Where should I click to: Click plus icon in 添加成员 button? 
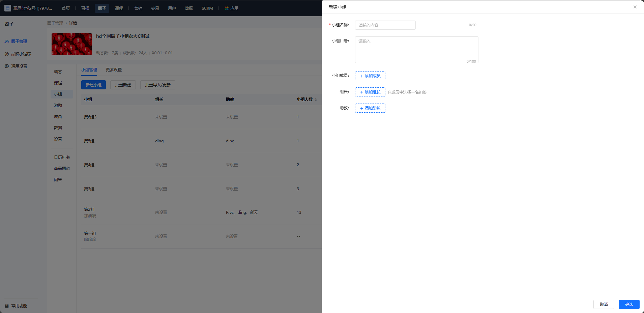click(x=361, y=76)
